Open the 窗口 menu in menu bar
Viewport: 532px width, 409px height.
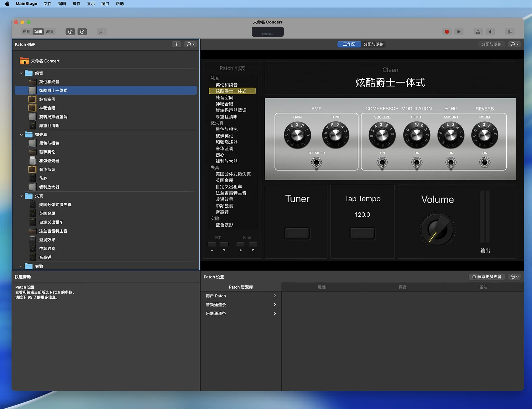coord(105,4)
